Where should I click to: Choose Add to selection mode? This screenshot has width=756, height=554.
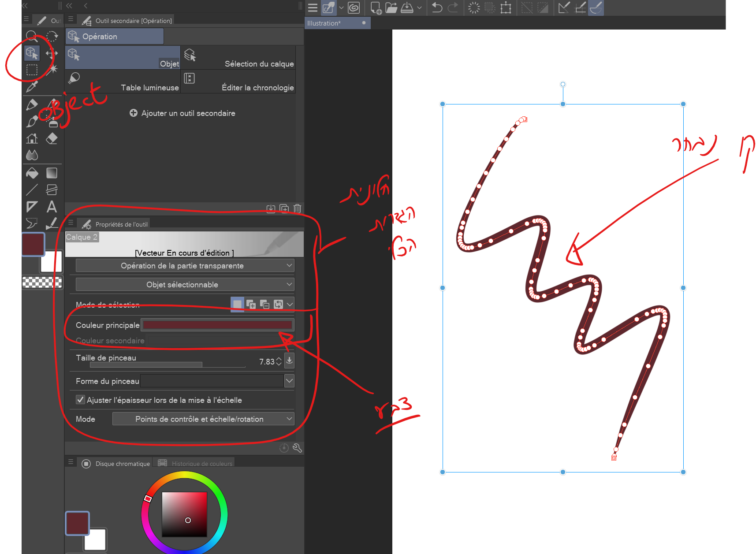(x=251, y=304)
